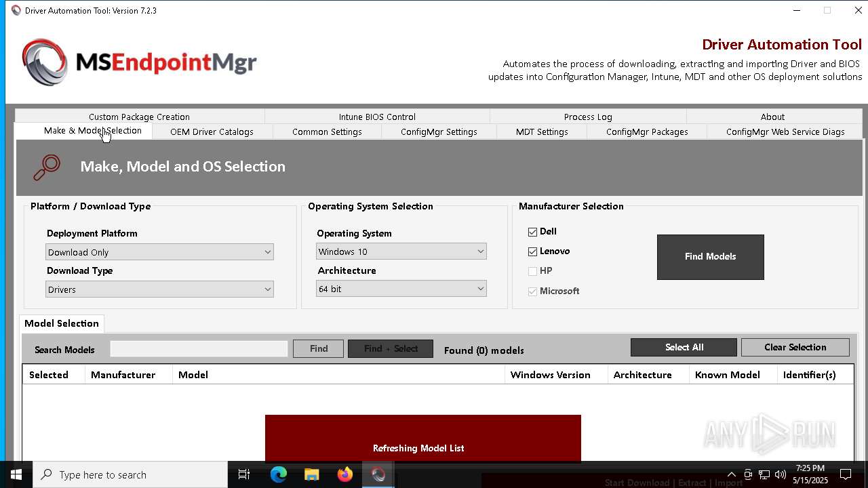Click the Selected column header
Viewport: 868px width, 488px height.
point(54,375)
